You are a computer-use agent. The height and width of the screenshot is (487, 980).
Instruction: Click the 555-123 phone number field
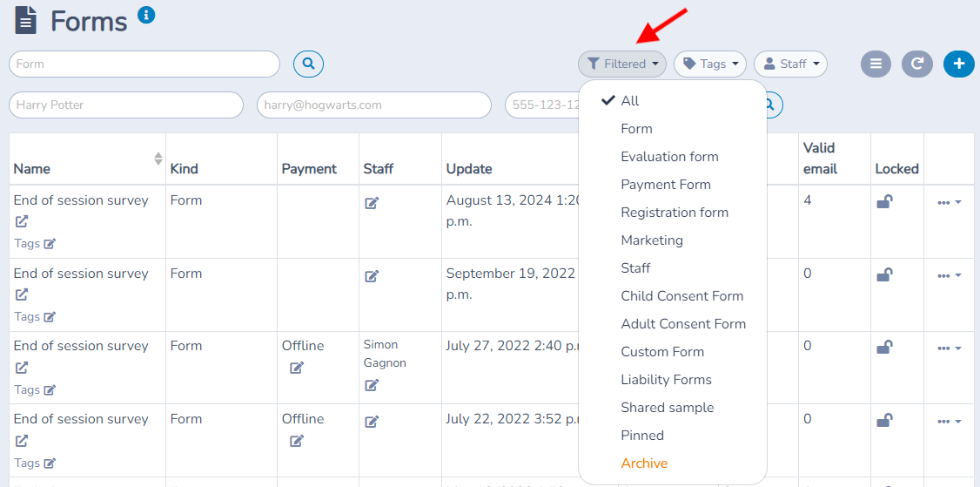tap(542, 105)
